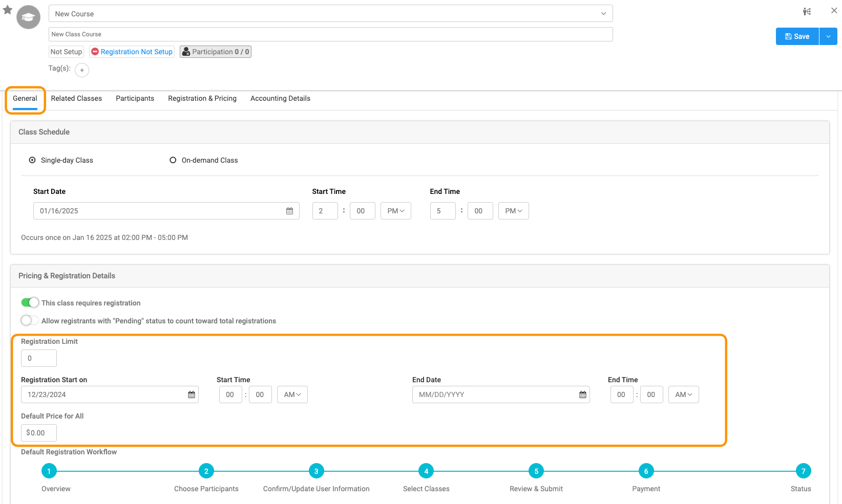Click Registration Start on date field
Viewport: 842px width, 504px height.
(x=110, y=395)
